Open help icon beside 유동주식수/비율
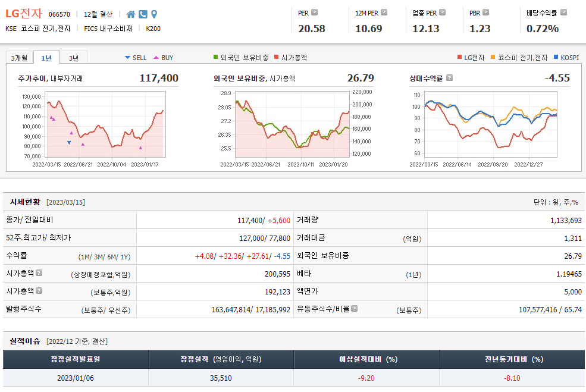Screen dimensions: 586x392 click(355, 308)
